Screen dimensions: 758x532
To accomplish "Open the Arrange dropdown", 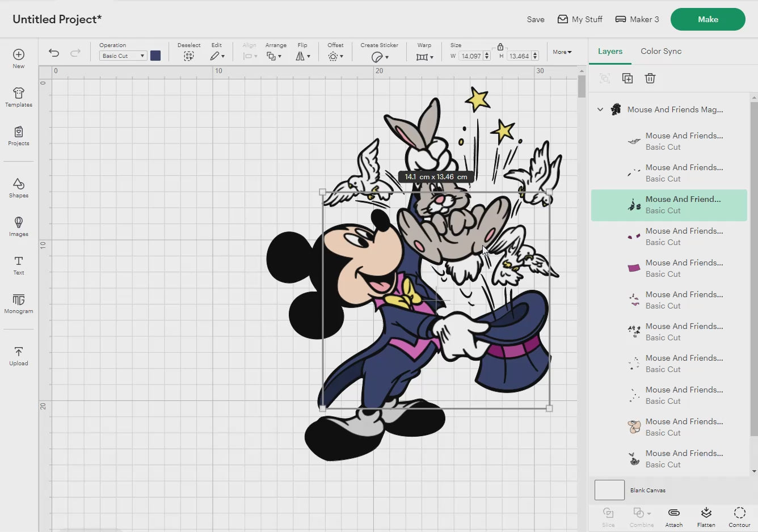I will (x=274, y=56).
